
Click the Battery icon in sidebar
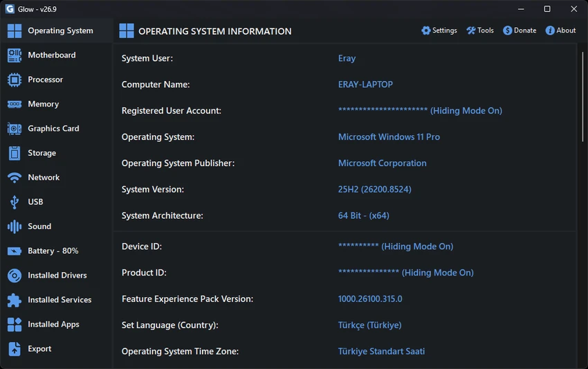coord(15,251)
